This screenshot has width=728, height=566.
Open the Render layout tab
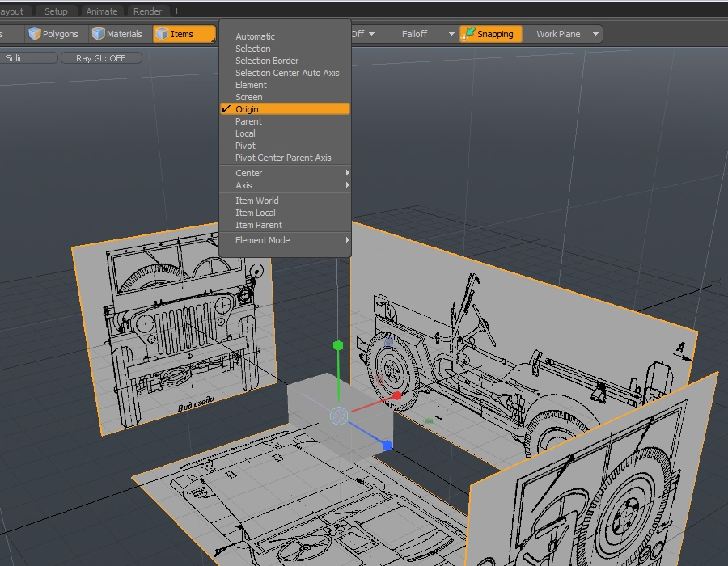(x=148, y=11)
